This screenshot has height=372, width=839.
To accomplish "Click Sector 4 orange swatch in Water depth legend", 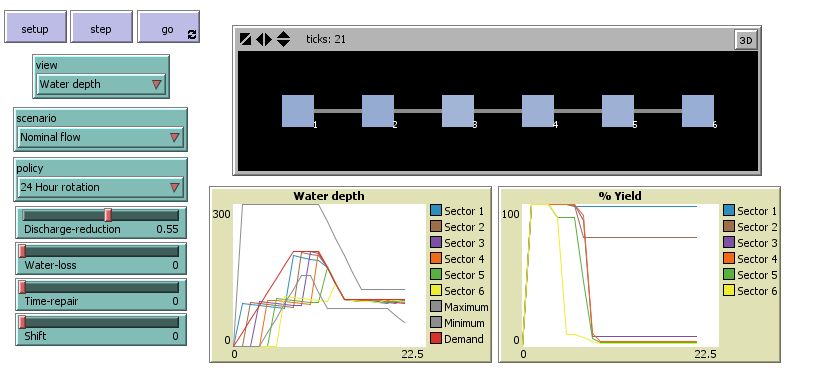I will coord(436,259).
